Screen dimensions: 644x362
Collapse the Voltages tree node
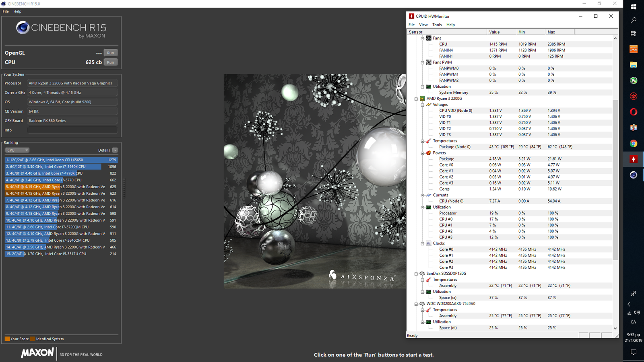click(422, 105)
